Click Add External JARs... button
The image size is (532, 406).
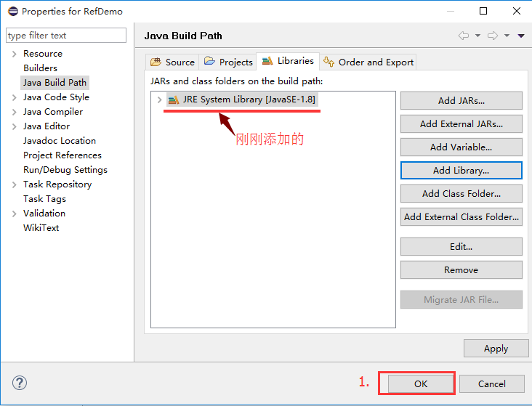[x=461, y=123]
